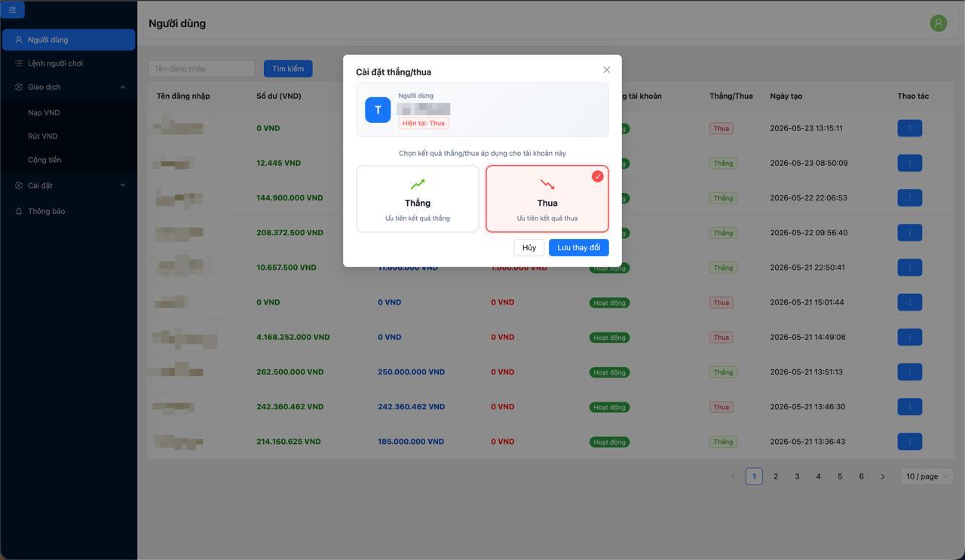Click the Ngày tạo column header

(x=786, y=96)
